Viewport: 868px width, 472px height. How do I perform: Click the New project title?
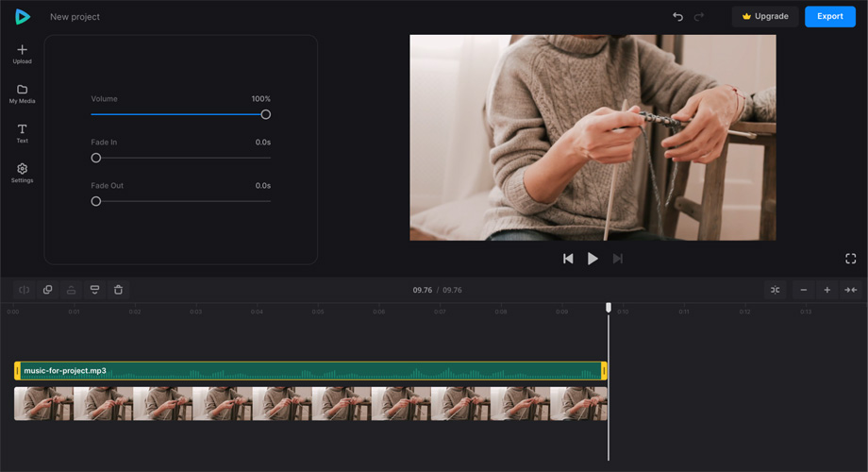[75, 17]
